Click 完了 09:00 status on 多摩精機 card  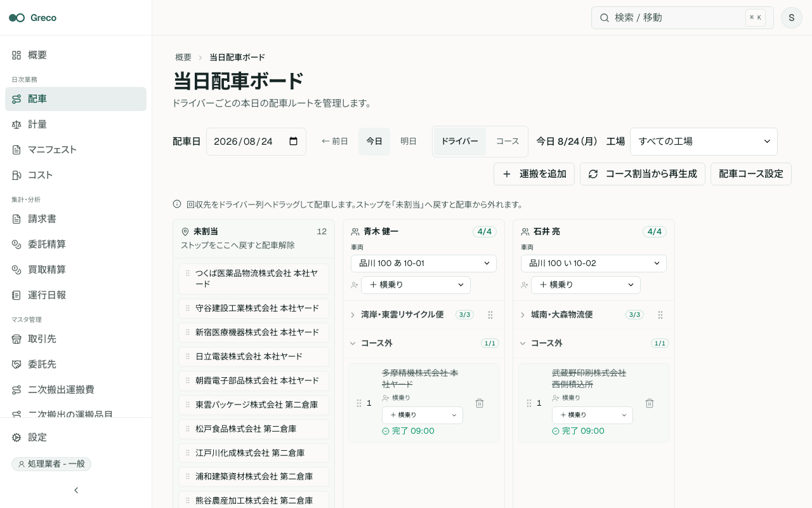click(x=408, y=431)
